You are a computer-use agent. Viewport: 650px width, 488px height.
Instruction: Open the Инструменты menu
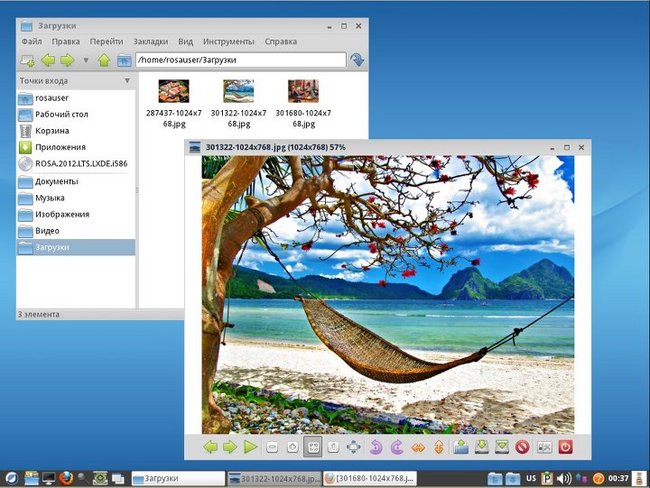228,41
